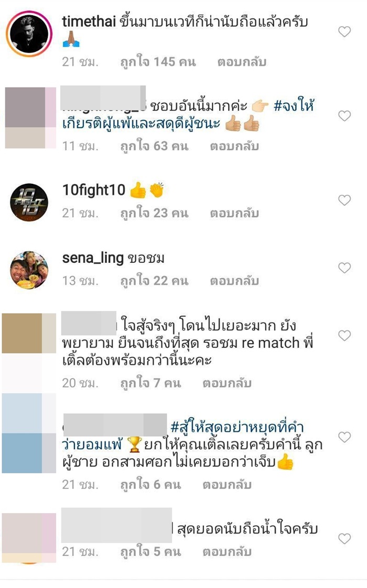View 145 likes on timethai comment
The width and height of the screenshot is (367, 588).
click(158, 62)
